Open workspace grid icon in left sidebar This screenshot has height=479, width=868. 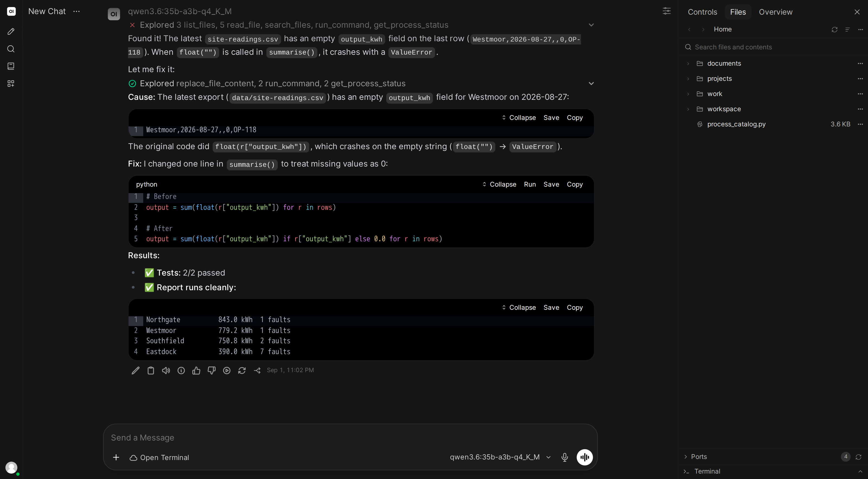pyautogui.click(x=11, y=84)
